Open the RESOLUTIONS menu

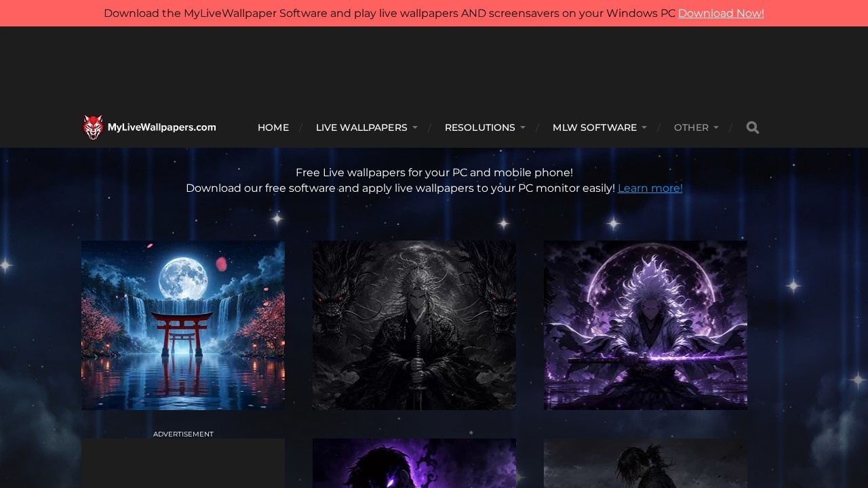(x=480, y=127)
